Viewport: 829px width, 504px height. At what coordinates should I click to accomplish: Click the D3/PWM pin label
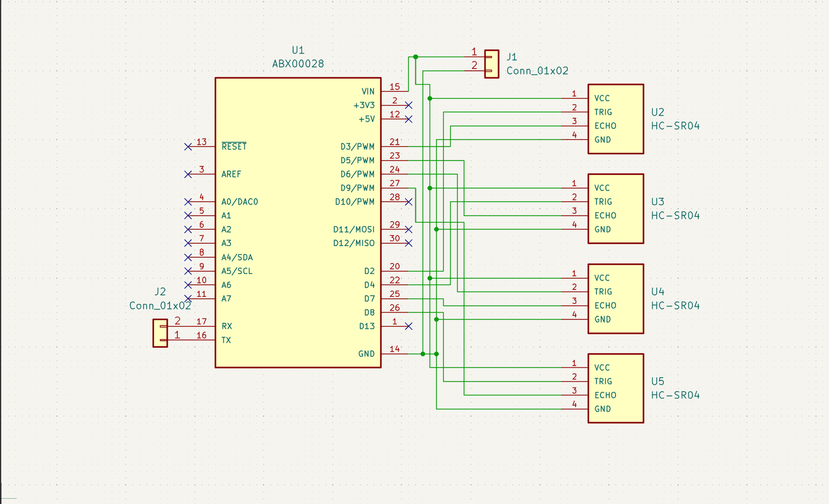click(358, 147)
